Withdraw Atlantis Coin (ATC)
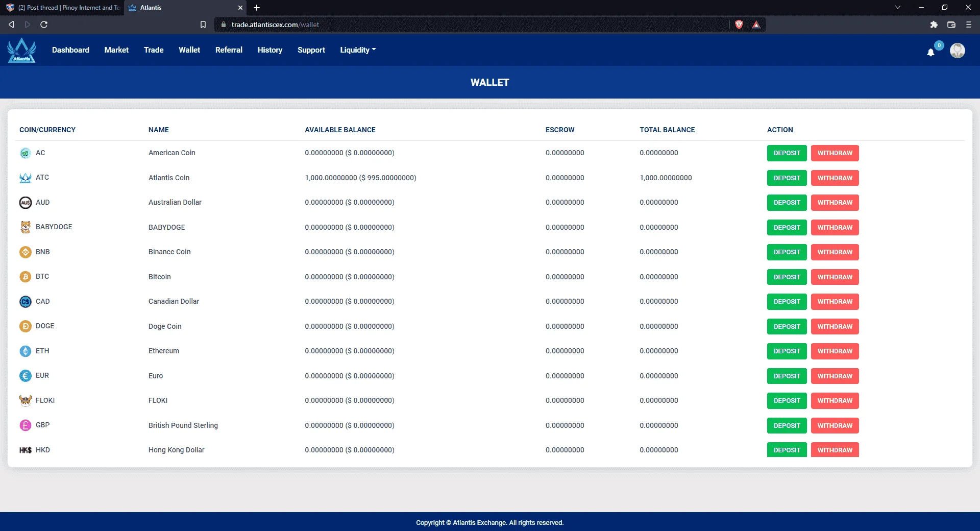Screen dimensions: 980x531 tap(835, 178)
